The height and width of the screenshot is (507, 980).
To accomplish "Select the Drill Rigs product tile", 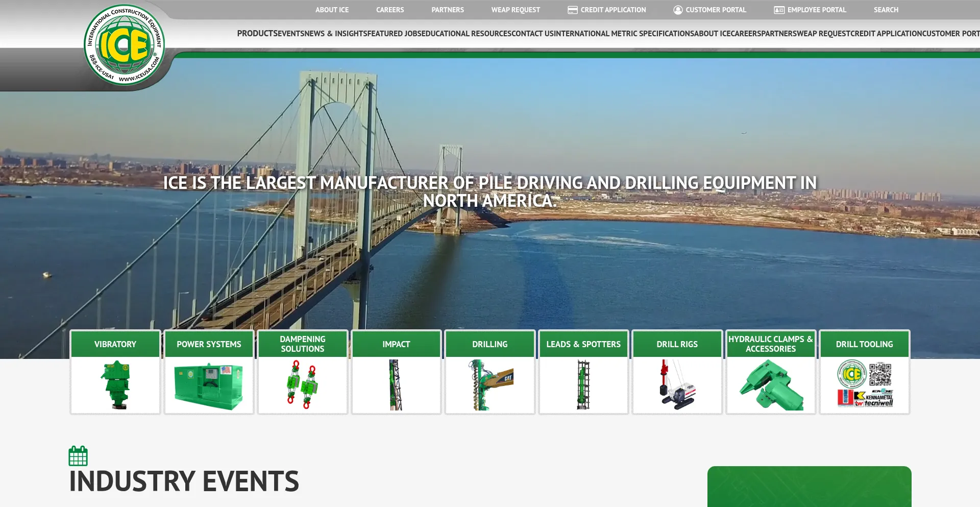I will (677, 372).
